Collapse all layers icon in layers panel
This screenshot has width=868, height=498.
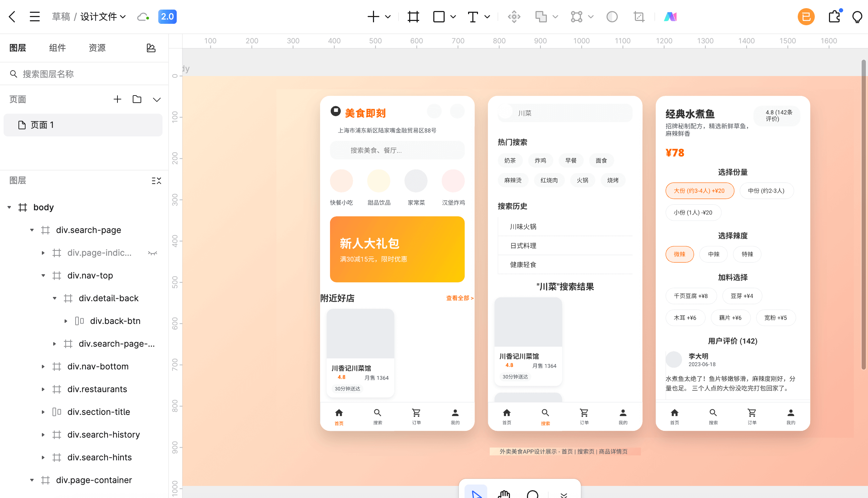156,181
